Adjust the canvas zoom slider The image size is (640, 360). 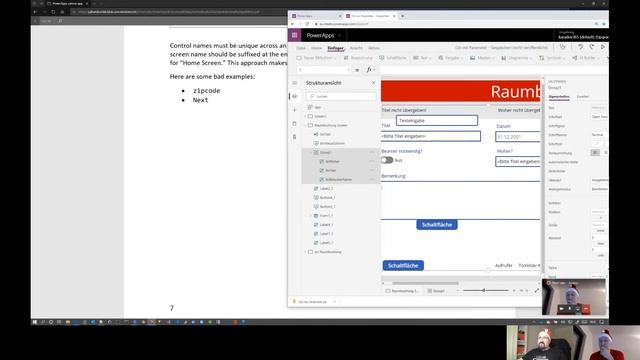coord(486,291)
